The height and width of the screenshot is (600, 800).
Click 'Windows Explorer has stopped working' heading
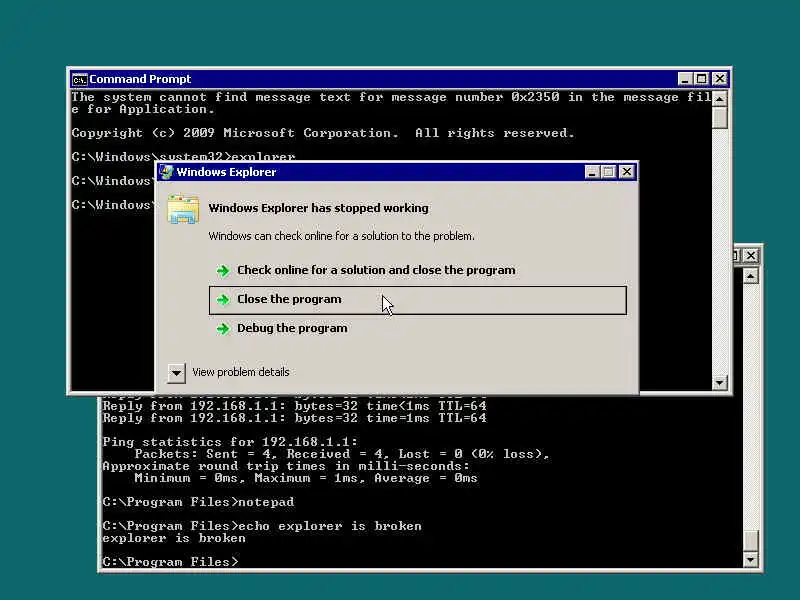tap(318, 208)
